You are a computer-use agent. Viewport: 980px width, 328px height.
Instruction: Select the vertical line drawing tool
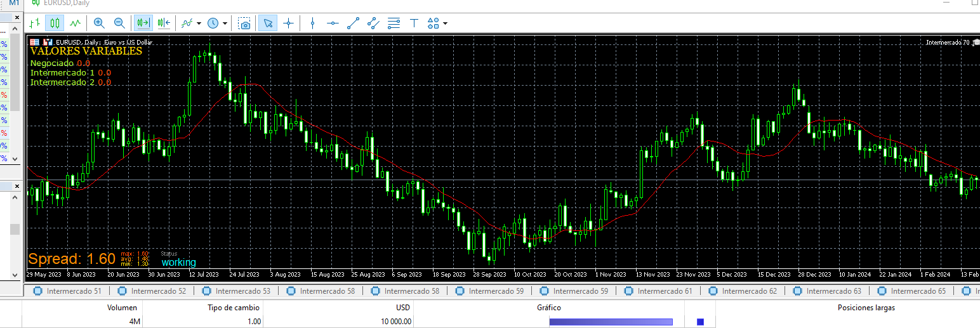(x=312, y=23)
